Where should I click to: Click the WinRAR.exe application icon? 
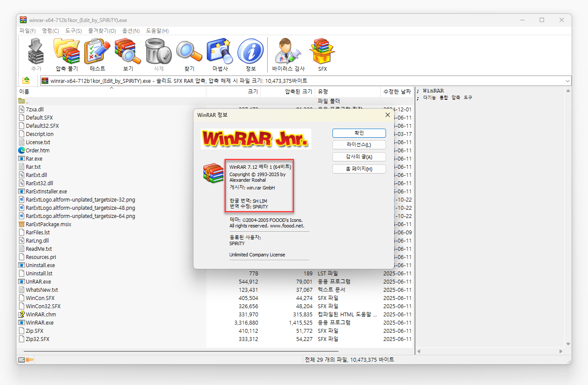(x=22, y=322)
